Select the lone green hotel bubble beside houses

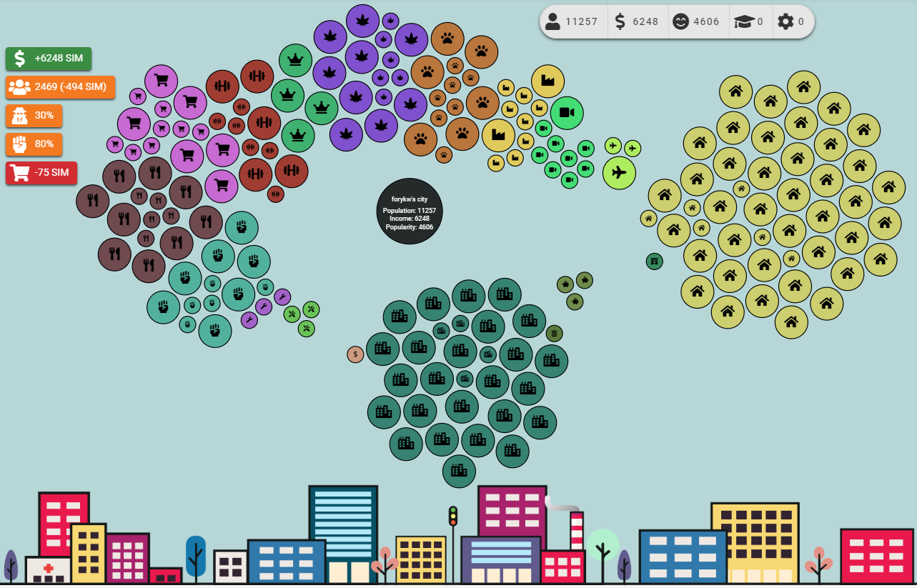(x=654, y=261)
